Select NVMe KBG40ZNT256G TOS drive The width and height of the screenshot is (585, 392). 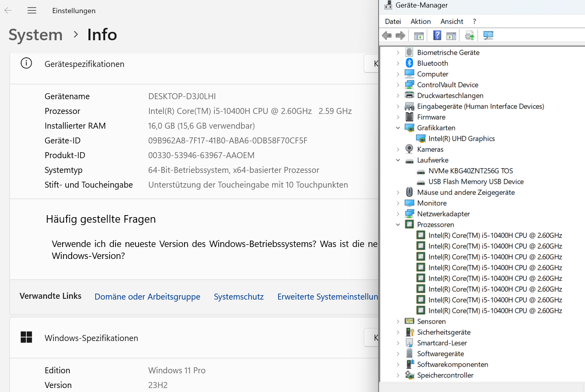471,171
